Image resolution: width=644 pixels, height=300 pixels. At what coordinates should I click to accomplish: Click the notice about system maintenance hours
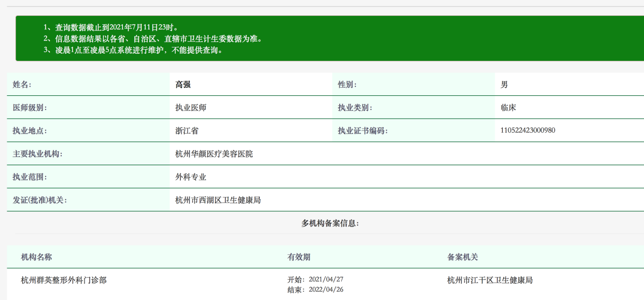(x=133, y=50)
